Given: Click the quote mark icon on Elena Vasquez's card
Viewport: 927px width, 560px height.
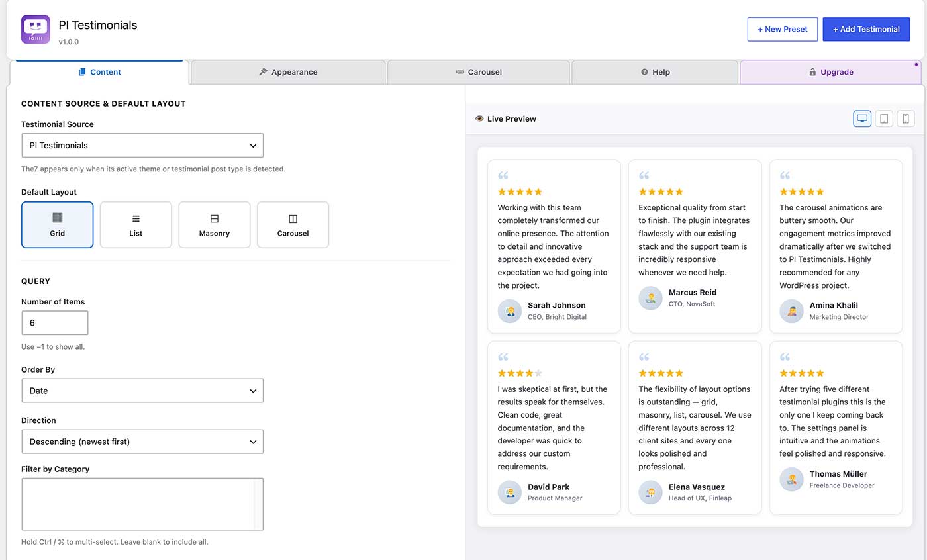Looking at the screenshot, I should click(644, 357).
